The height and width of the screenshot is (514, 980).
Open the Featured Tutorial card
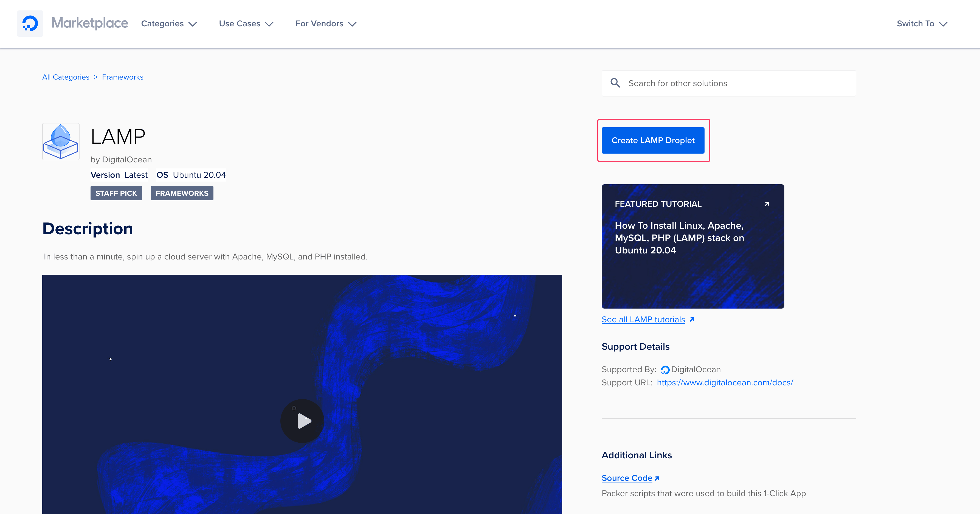693,247
